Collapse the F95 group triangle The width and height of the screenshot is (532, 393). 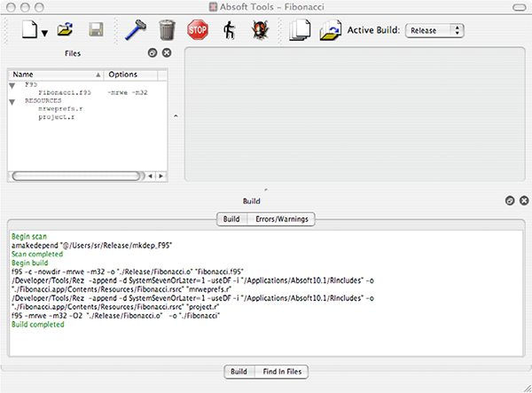pos(12,85)
